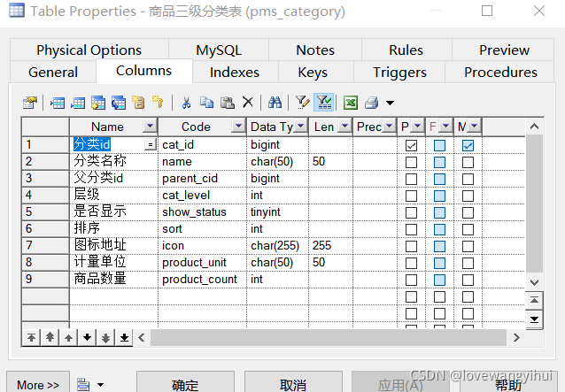565x392 pixels.
Task: Select row header number 5
Action: click(45, 212)
